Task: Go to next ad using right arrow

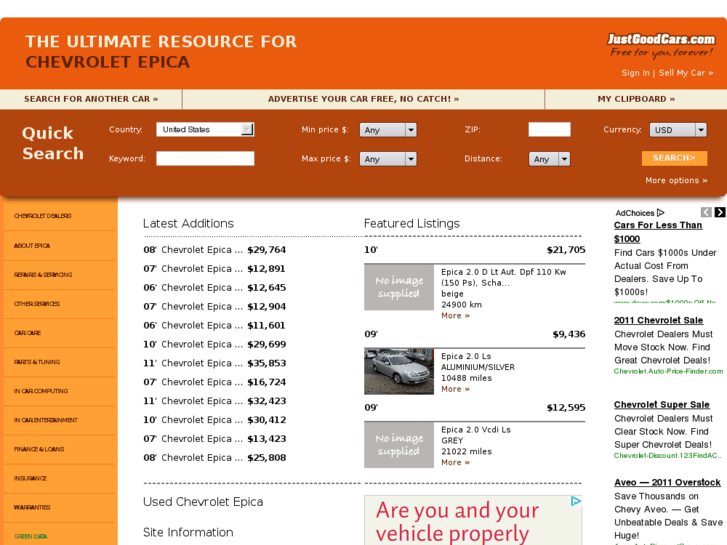Action: [720, 212]
